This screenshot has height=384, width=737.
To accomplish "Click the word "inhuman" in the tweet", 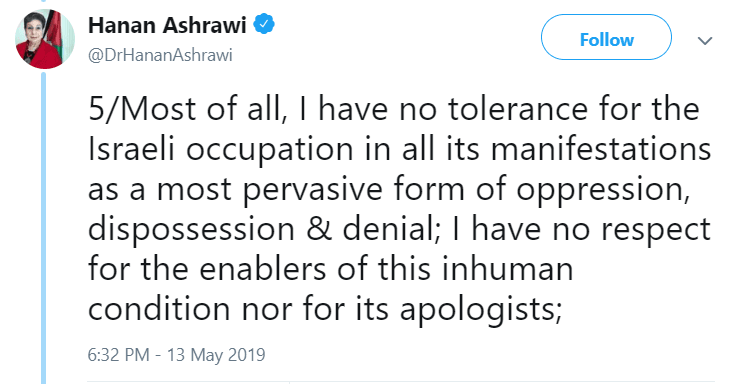I will tap(507, 269).
